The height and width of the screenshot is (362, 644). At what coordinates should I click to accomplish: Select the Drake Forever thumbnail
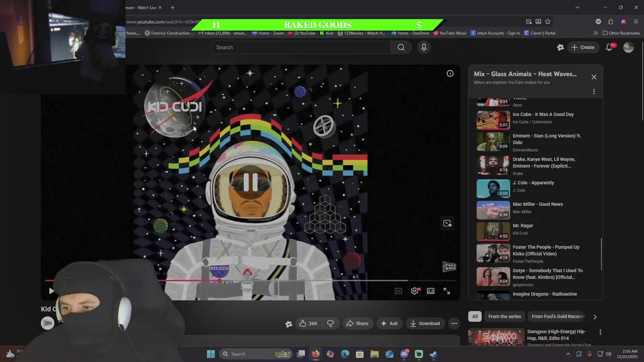(493, 165)
